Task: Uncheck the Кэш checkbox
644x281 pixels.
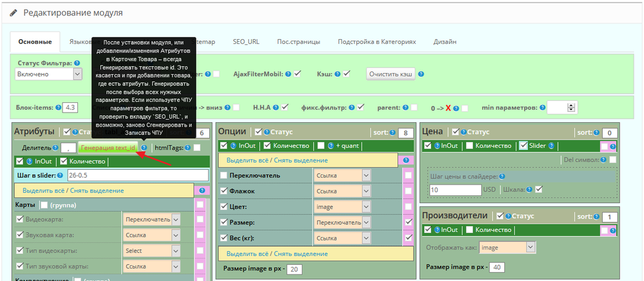Action: [x=346, y=73]
